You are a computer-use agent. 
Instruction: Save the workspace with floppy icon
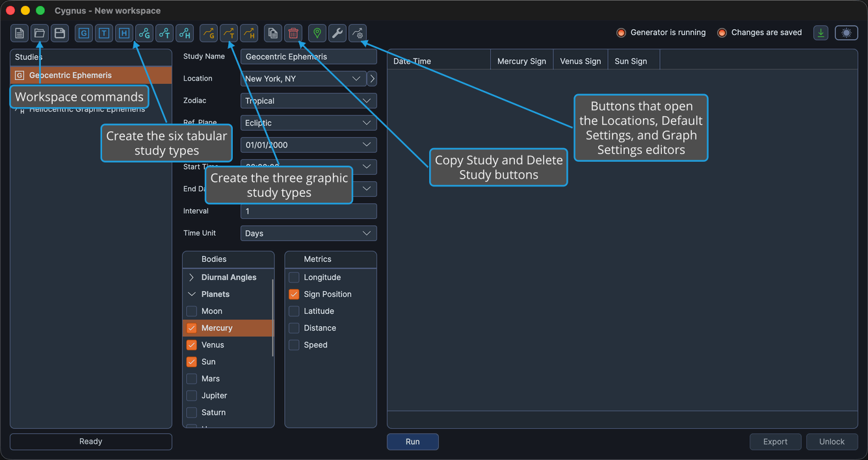[x=60, y=33]
